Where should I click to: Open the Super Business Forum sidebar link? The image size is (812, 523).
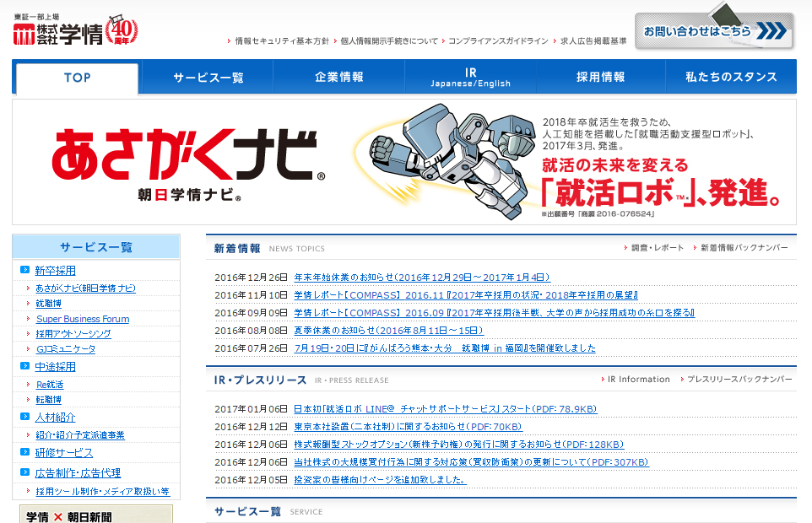(x=83, y=319)
